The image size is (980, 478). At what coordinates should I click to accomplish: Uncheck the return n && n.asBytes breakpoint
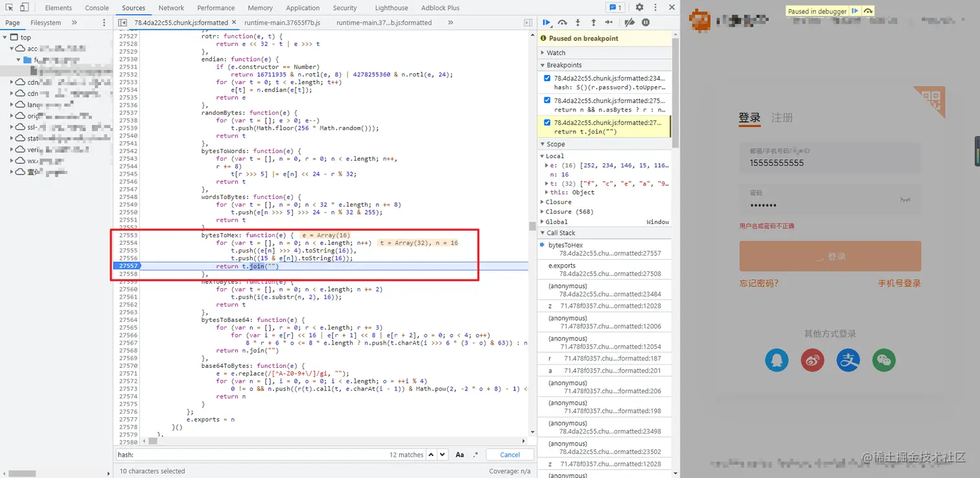(547, 100)
